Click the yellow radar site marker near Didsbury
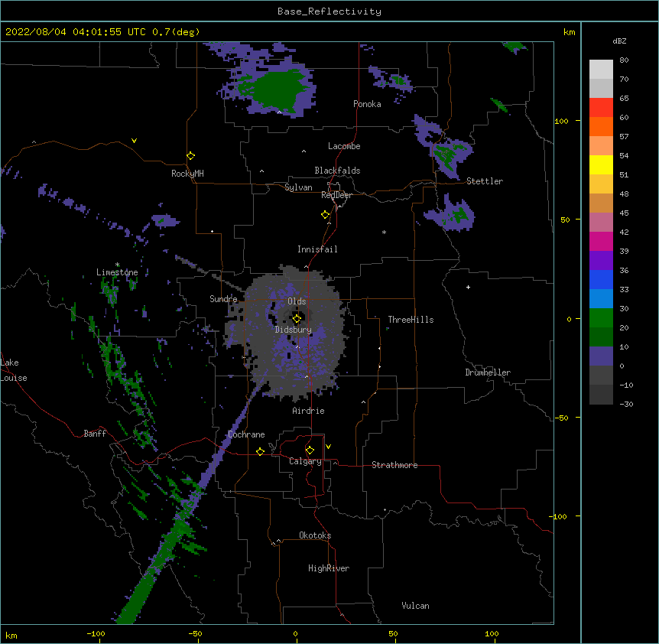Image resolution: width=659 pixels, height=644 pixels. point(297,319)
